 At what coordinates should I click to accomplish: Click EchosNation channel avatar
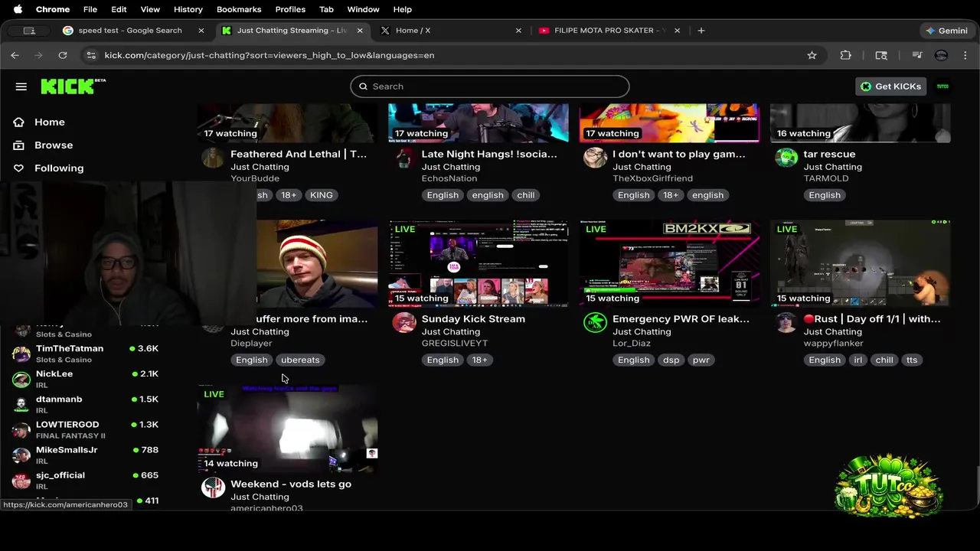coord(403,158)
